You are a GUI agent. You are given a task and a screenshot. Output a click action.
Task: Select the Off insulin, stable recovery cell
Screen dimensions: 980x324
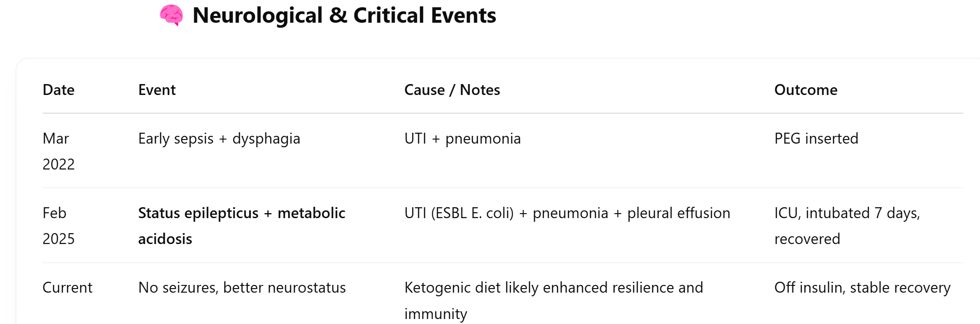pyautogui.click(x=862, y=288)
